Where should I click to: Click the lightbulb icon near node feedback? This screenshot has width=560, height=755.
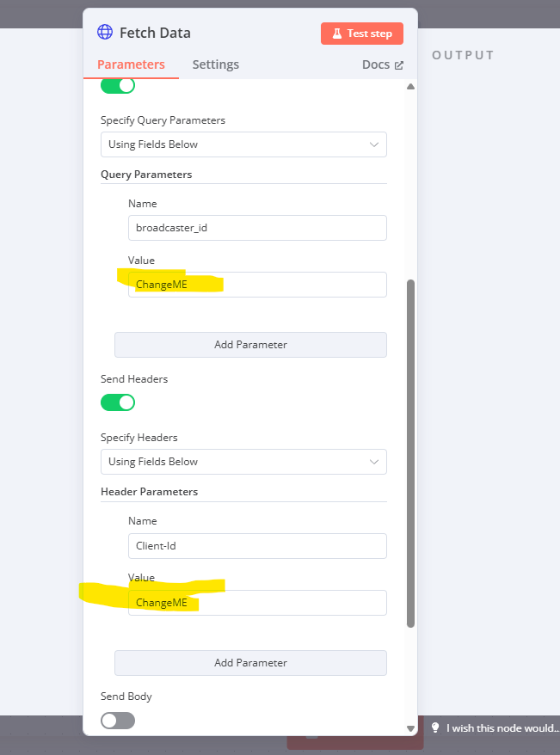[435, 727]
